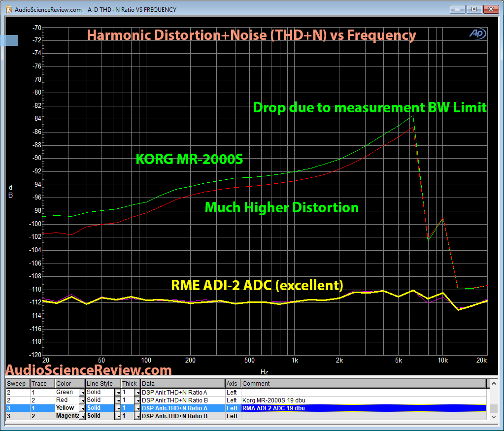Click the 'Left' axis cell in the Green row

tap(233, 393)
